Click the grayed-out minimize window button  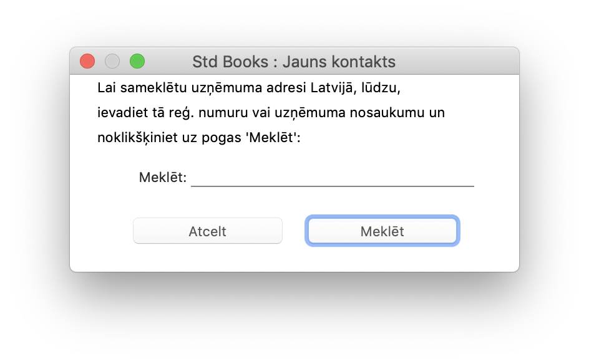point(112,61)
